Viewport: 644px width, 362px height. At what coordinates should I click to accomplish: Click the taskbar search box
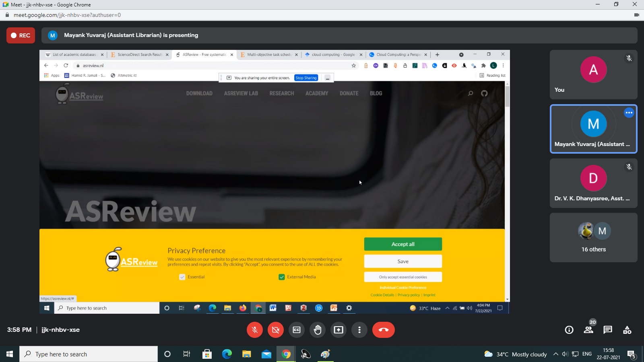click(89, 354)
